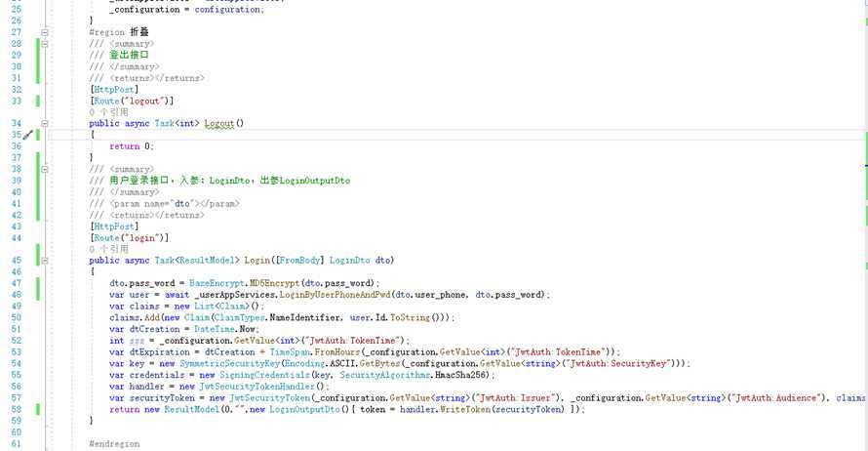
Task: Click the [HttpPost] attribute on line 43
Action: 114,226
